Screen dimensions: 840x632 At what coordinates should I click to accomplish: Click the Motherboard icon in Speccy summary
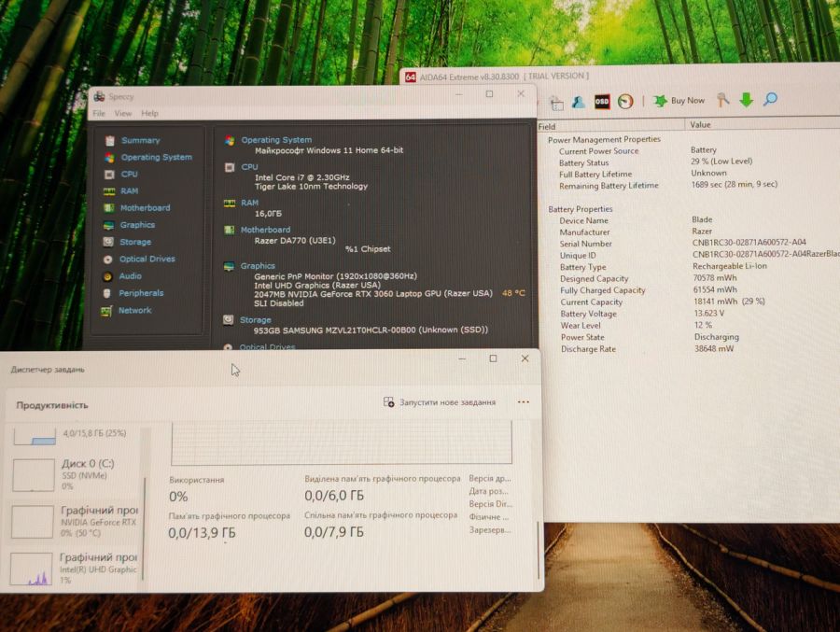point(230,230)
